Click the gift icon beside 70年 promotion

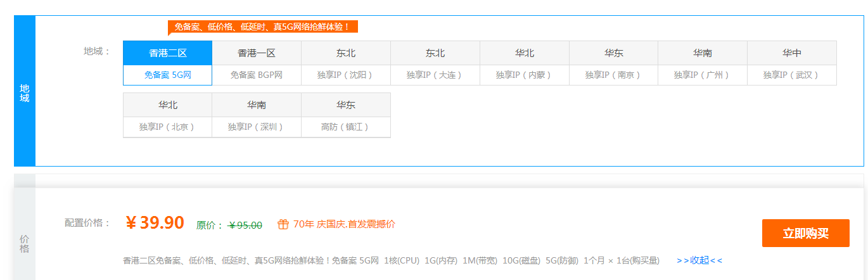[x=283, y=224]
